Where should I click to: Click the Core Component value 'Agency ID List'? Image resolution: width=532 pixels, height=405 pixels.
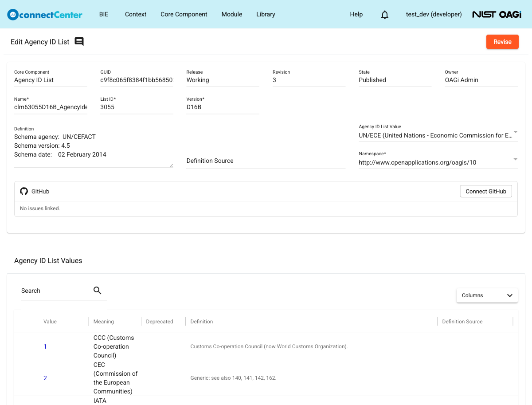[x=34, y=80]
